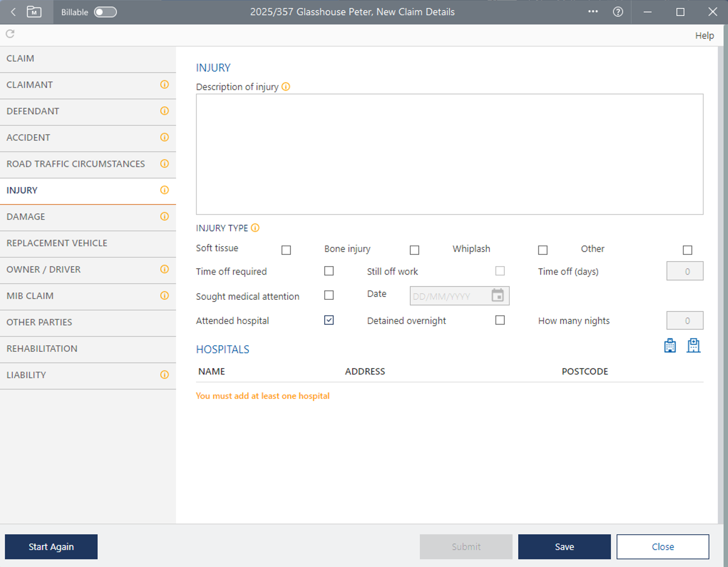
Task: Enable the Whiplash checkbox
Action: point(542,250)
